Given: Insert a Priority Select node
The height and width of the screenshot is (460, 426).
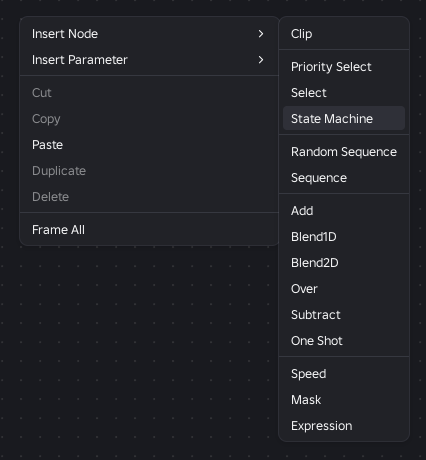Looking at the screenshot, I should pyautogui.click(x=344, y=67).
